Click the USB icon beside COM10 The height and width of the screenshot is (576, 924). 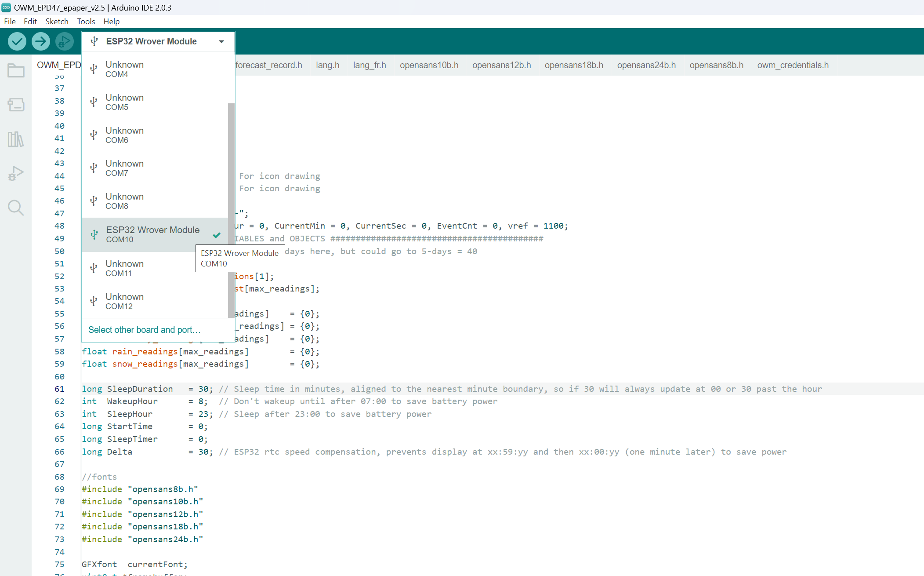coord(94,234)
